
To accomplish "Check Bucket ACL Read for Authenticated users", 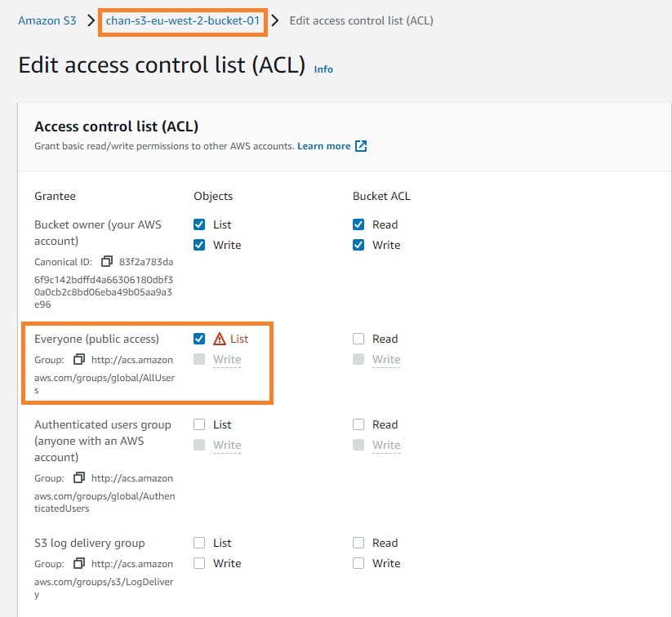I will [x=358, y=424].
